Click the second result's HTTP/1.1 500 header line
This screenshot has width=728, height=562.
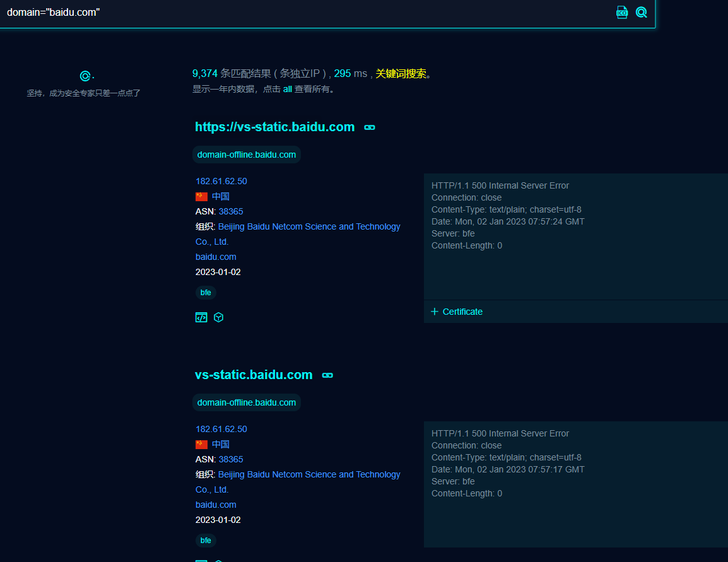click(500, 433)
